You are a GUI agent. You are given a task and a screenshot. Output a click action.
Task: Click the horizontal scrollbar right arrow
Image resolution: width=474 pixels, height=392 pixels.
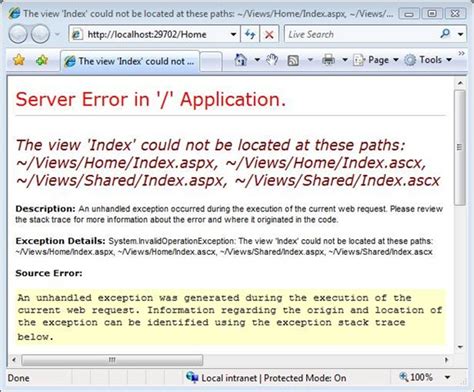(446, 360)
